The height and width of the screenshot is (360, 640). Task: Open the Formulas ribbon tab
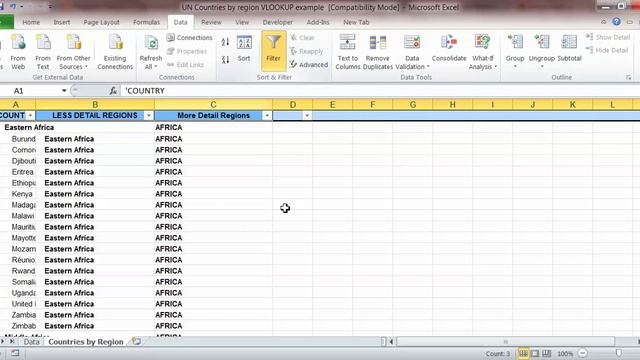point(146,22)
